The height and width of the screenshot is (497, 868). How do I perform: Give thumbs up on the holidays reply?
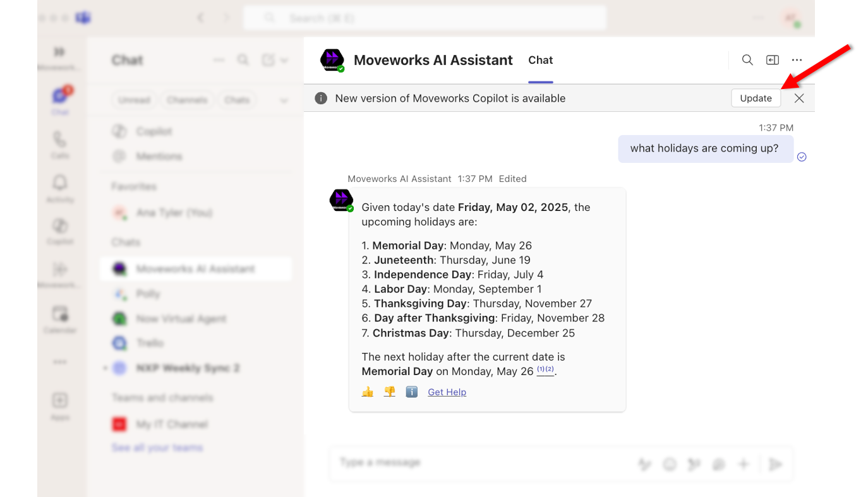368,392
